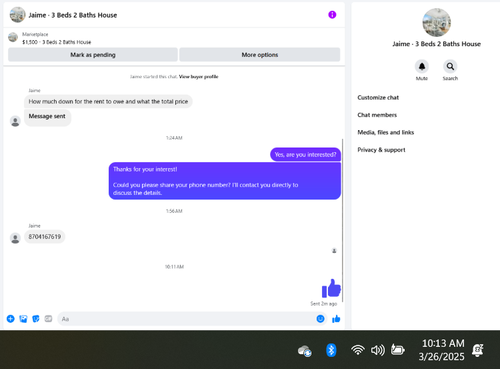Screen dimensions: 500x369
Task: Click 'Thanks for your interest' message bubble
Action: click(x=225, y=181)
